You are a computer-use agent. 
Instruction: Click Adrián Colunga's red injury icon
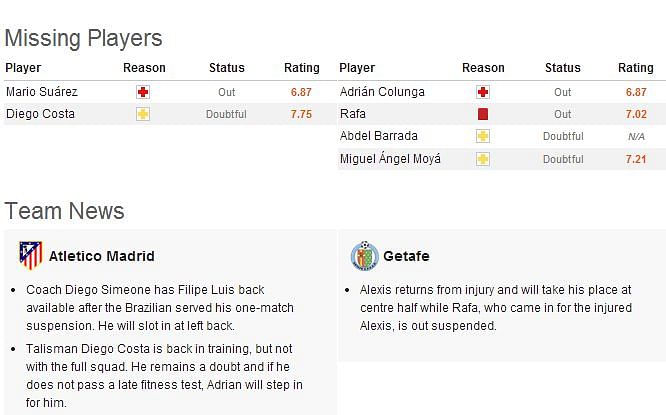(x=483, y=92)
